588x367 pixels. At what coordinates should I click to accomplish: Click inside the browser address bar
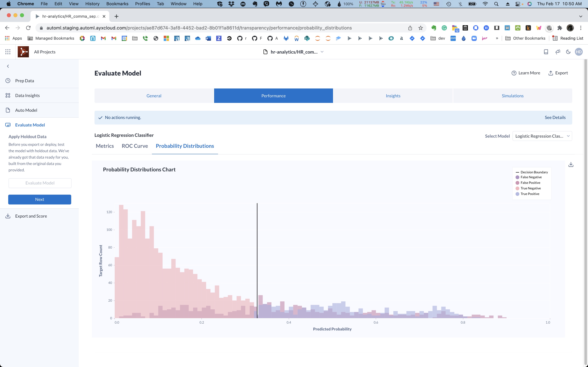coord(219,28)
